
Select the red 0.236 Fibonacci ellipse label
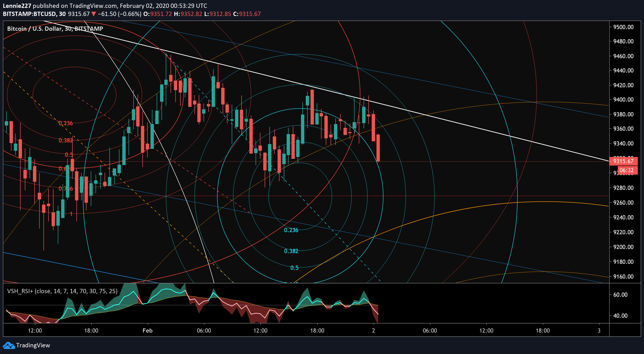65,123
